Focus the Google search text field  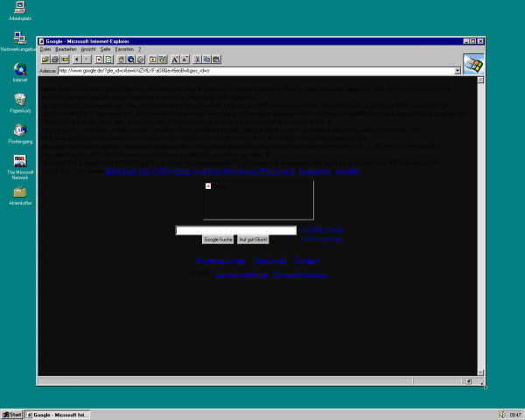coord(236,230)
